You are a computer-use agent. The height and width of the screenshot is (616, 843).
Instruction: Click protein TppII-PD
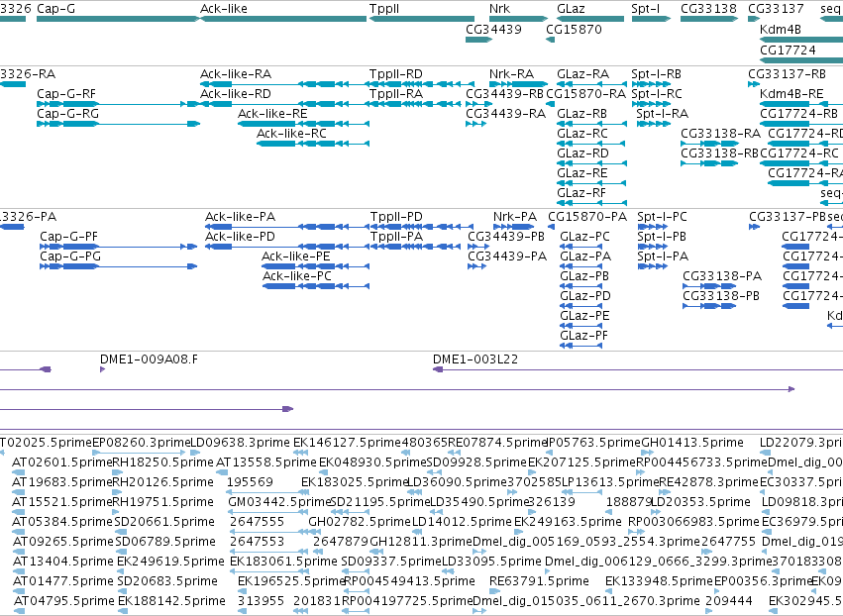click(396, 217)
